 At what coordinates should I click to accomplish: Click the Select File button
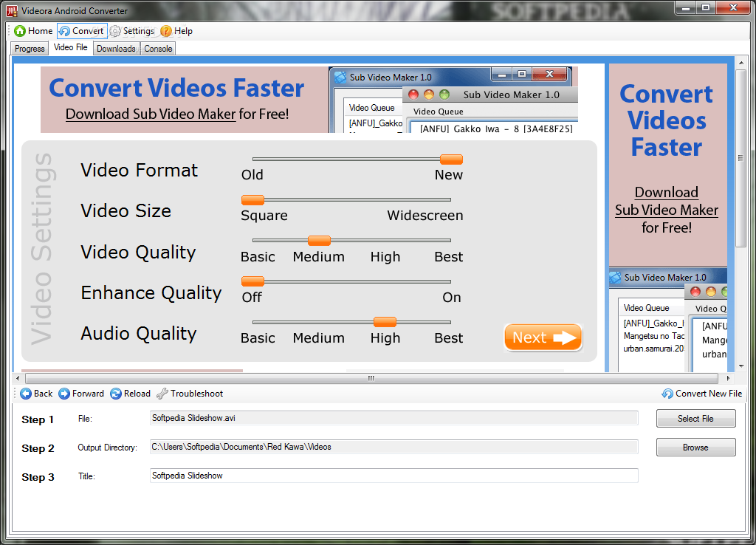(695, 419)
